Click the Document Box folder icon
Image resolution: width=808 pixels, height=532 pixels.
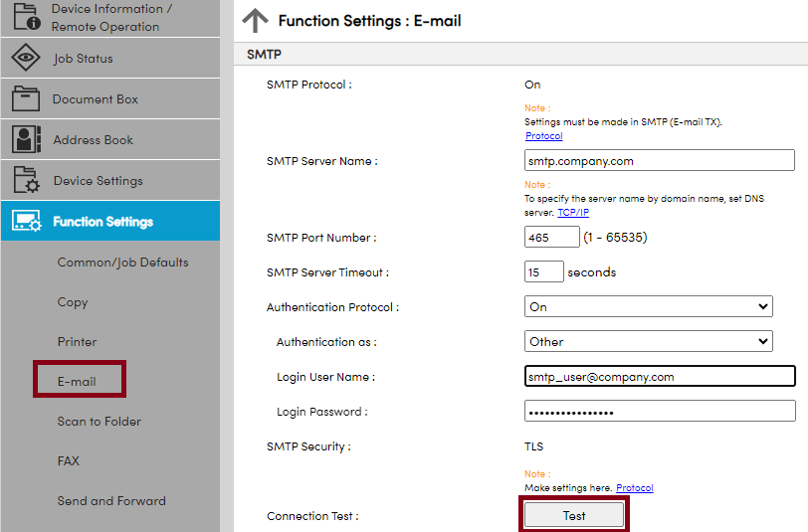click(x=26, y=99)
